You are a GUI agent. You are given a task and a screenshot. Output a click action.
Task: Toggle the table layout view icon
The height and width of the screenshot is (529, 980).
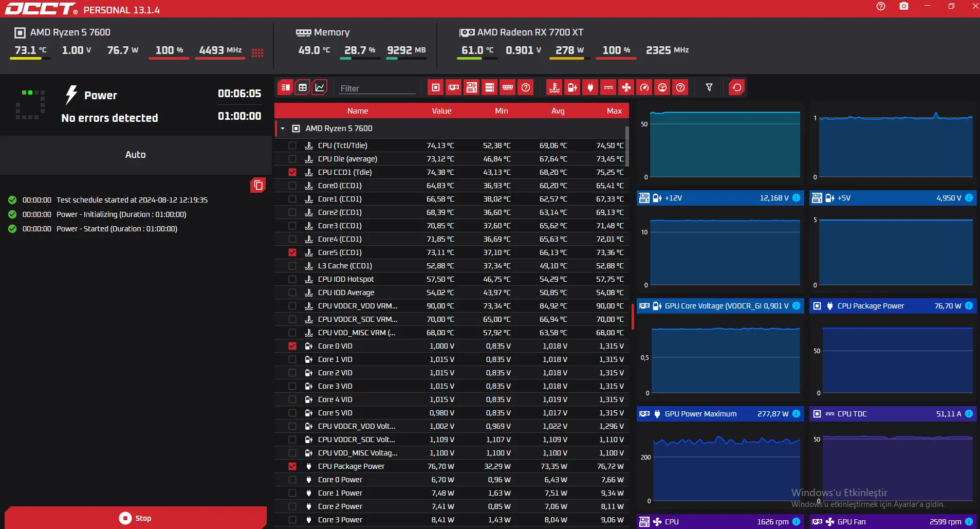tap(303, 87)
